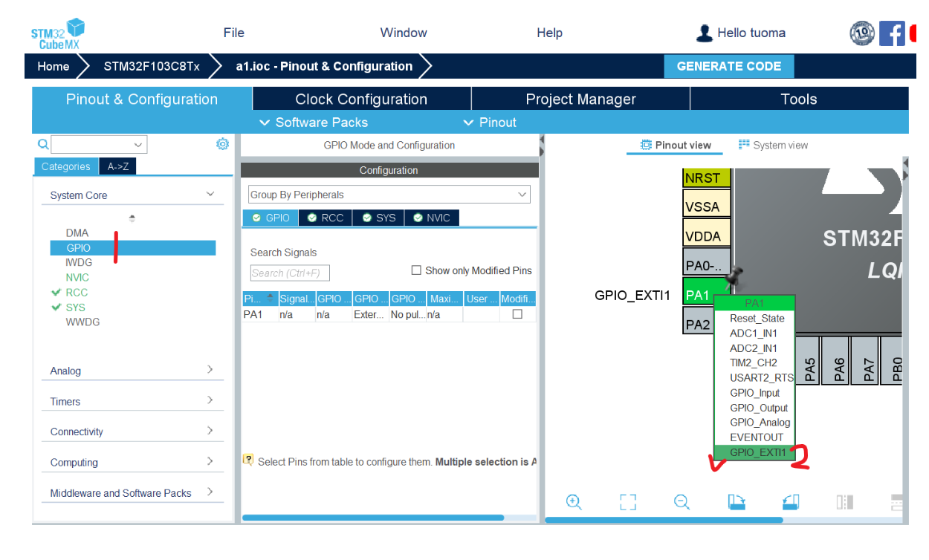Open the Help menu

click(x=549, y=33)
